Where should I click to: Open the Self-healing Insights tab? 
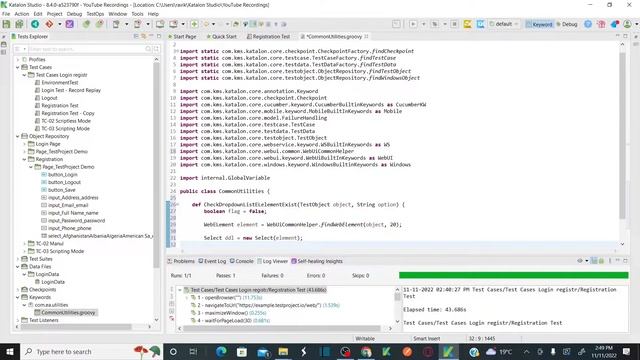tap(317, 261)
